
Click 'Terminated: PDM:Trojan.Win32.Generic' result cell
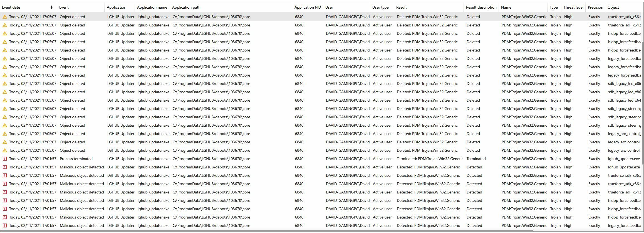tap(430, 159)
